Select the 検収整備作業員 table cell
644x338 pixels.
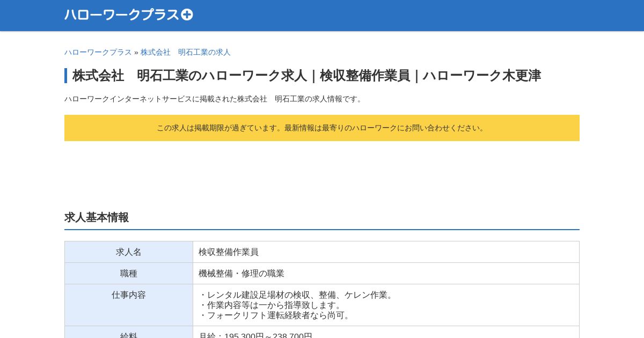[386, 252]
